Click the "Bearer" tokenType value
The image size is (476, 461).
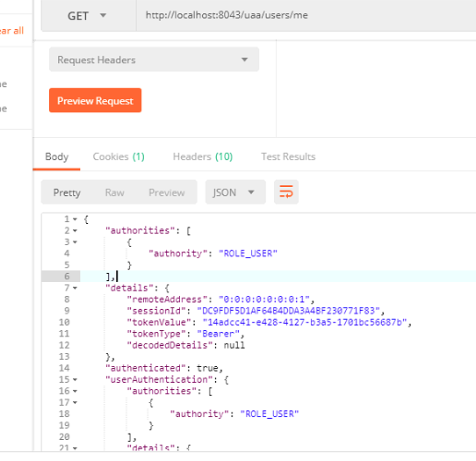click(x=219, y=334)
